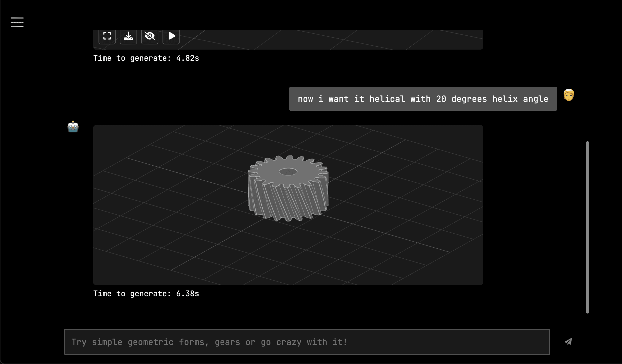Click the vertical chat scrollbar

(x=587, y=227)
